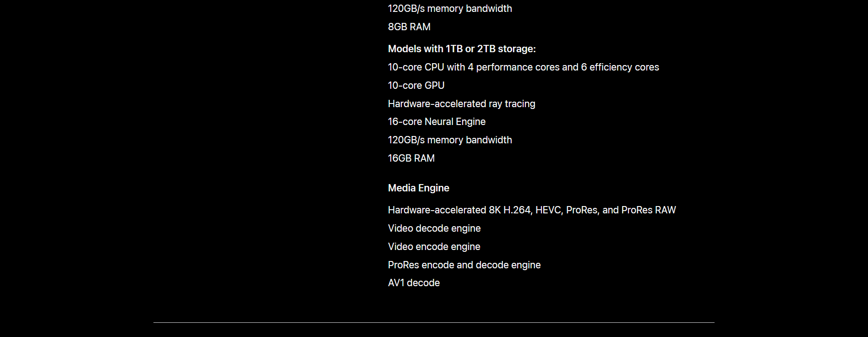Click the 'Video encode engine' text
The image size is (868, 337).
tap(434, 247)
